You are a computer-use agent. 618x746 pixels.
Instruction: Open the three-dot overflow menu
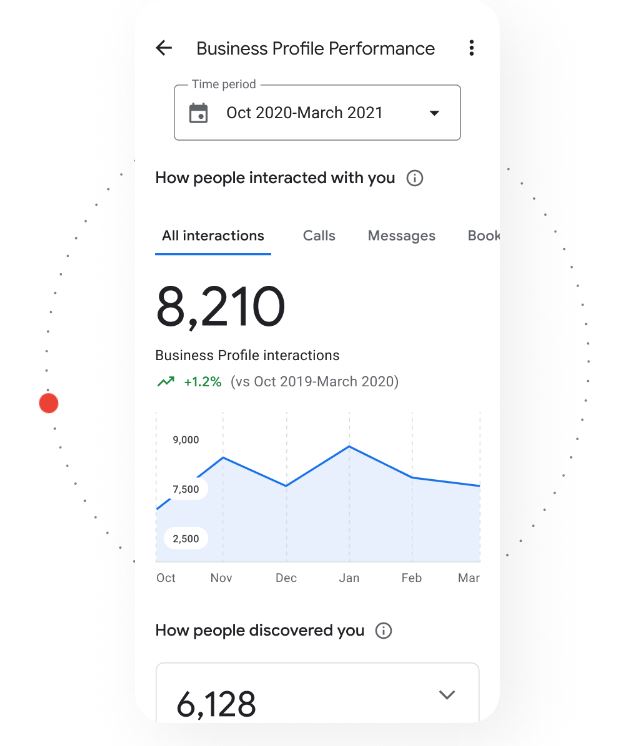click(471, 48)
